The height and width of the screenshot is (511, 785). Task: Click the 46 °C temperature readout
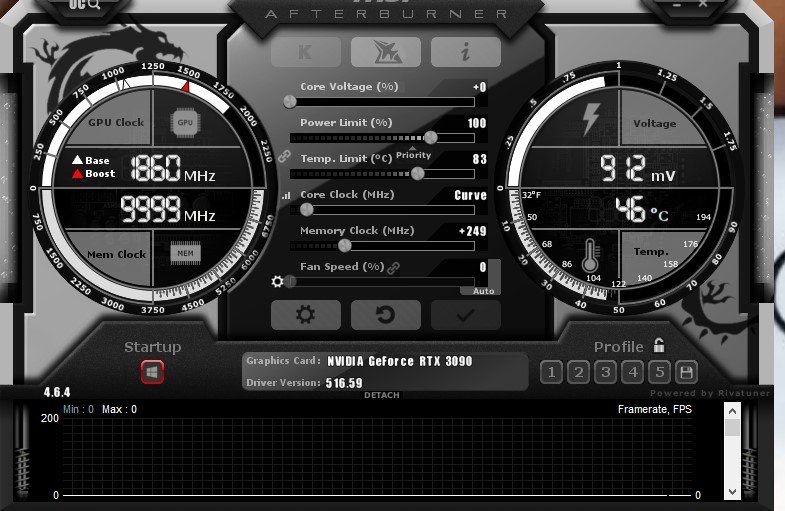642,210
